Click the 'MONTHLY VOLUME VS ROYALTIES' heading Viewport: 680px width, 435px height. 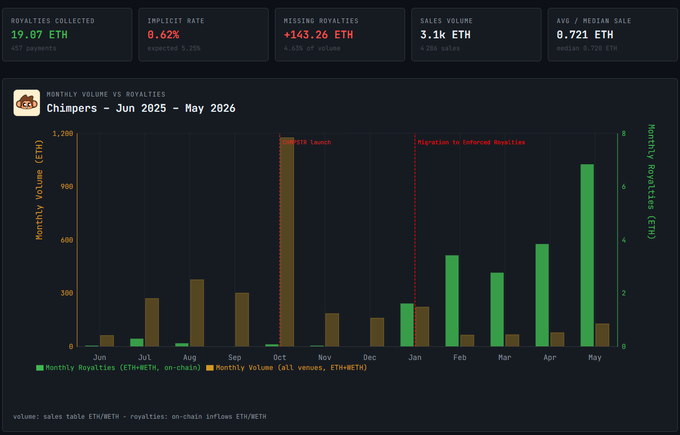click(x=106, y=94)
